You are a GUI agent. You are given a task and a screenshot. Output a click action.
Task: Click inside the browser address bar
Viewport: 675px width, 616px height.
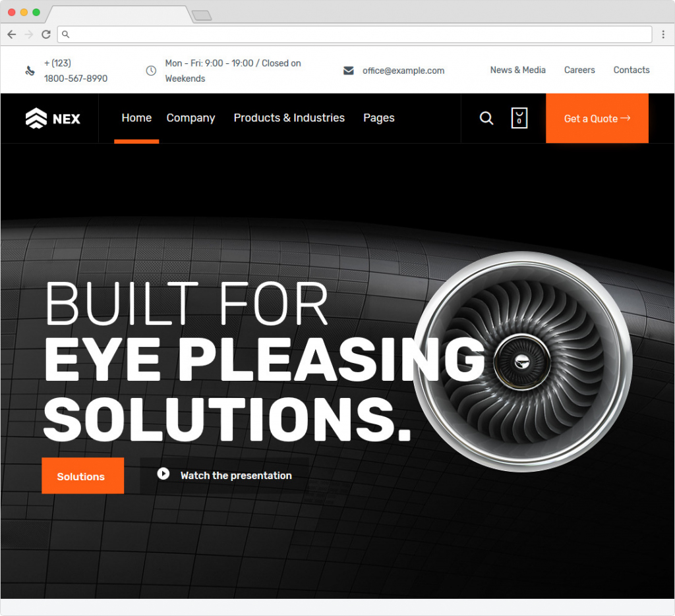(356, 34)
